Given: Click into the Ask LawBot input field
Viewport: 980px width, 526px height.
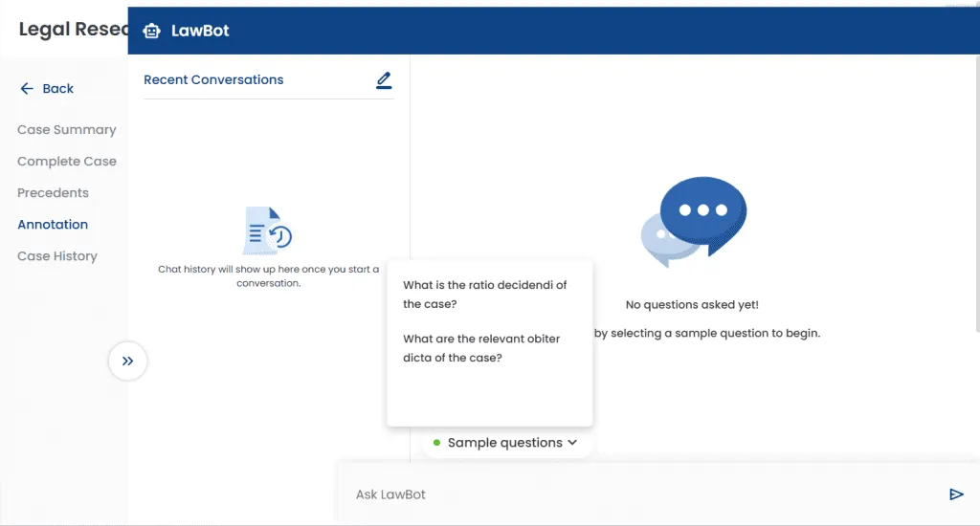Looking at the screenshot, I should click(644, 494).
